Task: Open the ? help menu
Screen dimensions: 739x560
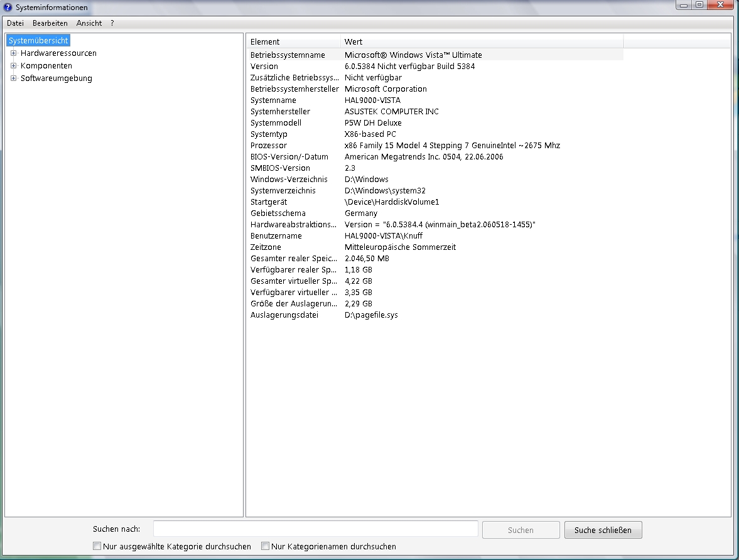Action: 112,23
